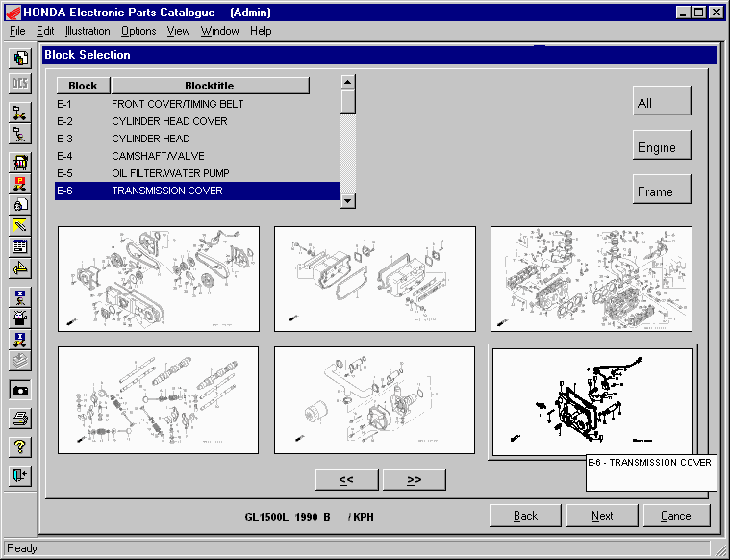Open the parts list table icon
Screen dimensions: 730x560
pos(20,246)
